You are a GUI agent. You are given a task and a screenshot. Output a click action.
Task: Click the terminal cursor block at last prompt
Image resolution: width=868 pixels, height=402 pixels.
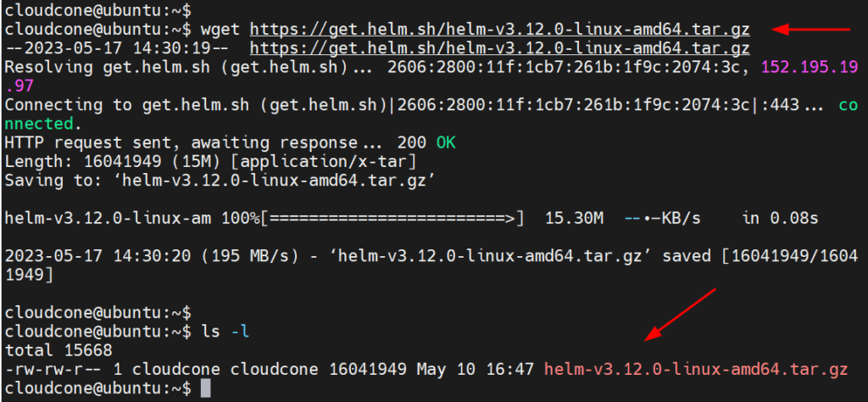coord(205,388)
